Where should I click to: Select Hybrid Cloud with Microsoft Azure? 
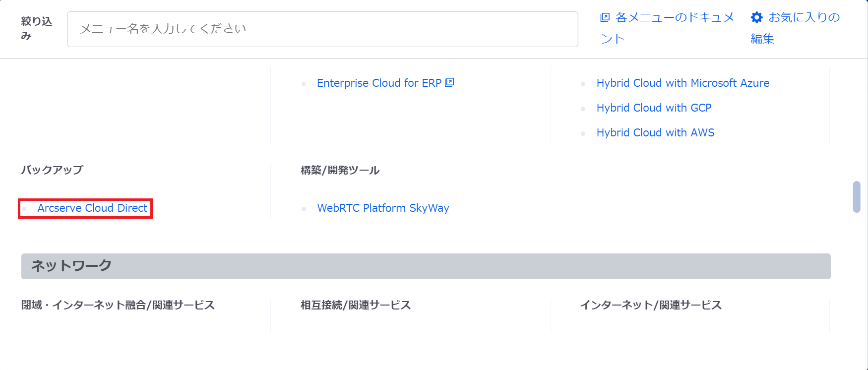682,83
